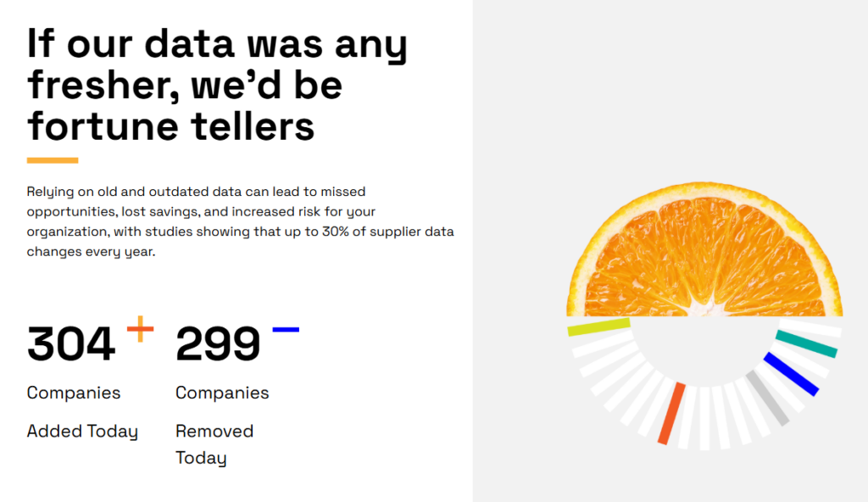868x502 pixels.
Task: Click the 'Companies' label under 304
Action: click(x=74, y=393)
